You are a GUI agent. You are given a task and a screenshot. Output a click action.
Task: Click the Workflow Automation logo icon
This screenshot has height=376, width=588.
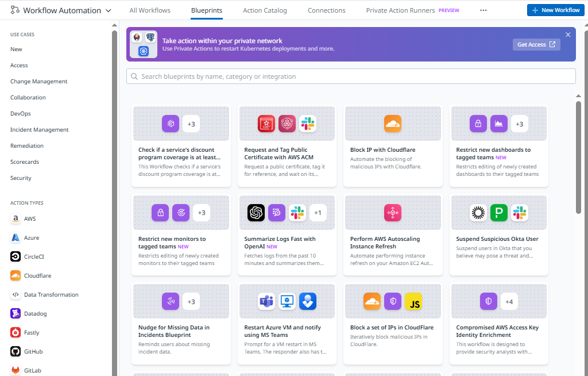15,10
